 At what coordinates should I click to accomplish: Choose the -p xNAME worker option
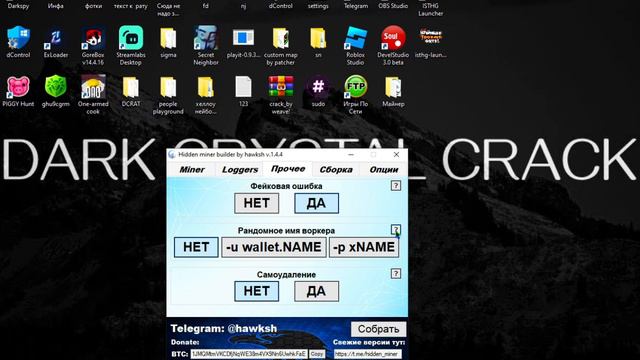coord(364,247)
